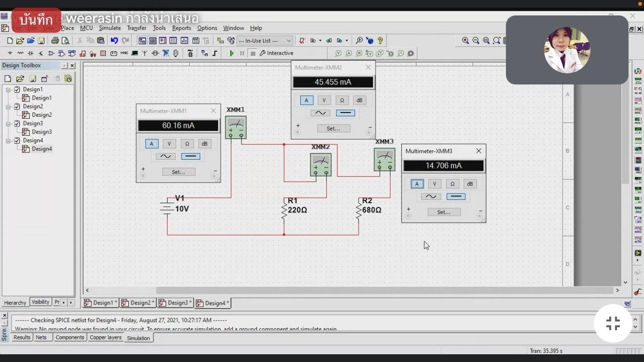644x362 pixels.
Task: Open the Place menu
Action: tap(68, 28)
